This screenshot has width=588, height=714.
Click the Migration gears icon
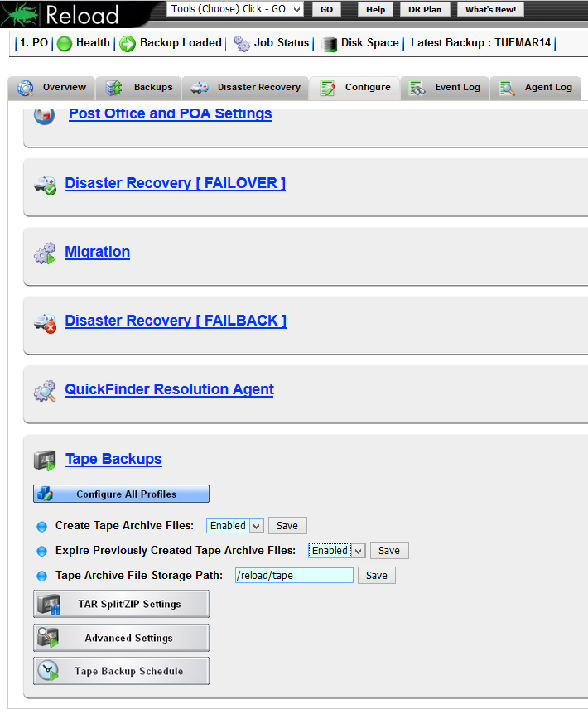[45, 253]
